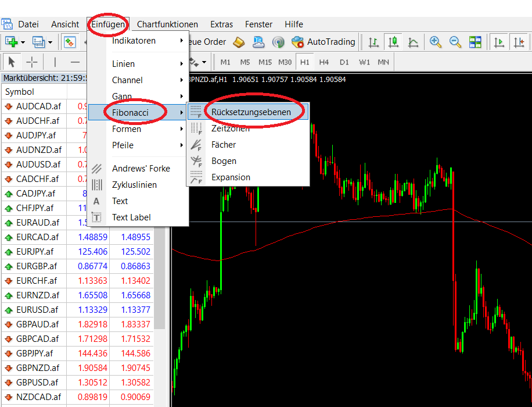Toggle AutoTrading on
Viewport: 532px width, 407px height.
pyautogui.click(x=323, y=42)
